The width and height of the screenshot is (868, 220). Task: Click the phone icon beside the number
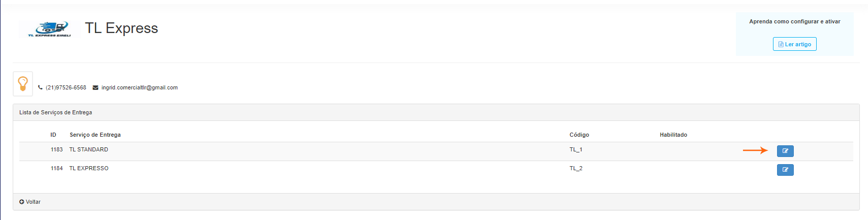40,87
